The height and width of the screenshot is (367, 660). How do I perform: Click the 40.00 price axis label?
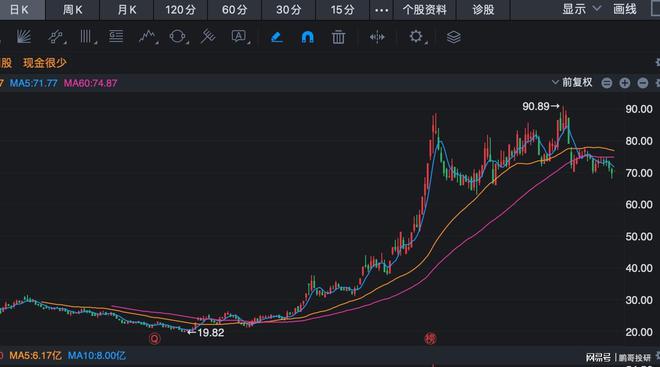(x=639, y=268)
